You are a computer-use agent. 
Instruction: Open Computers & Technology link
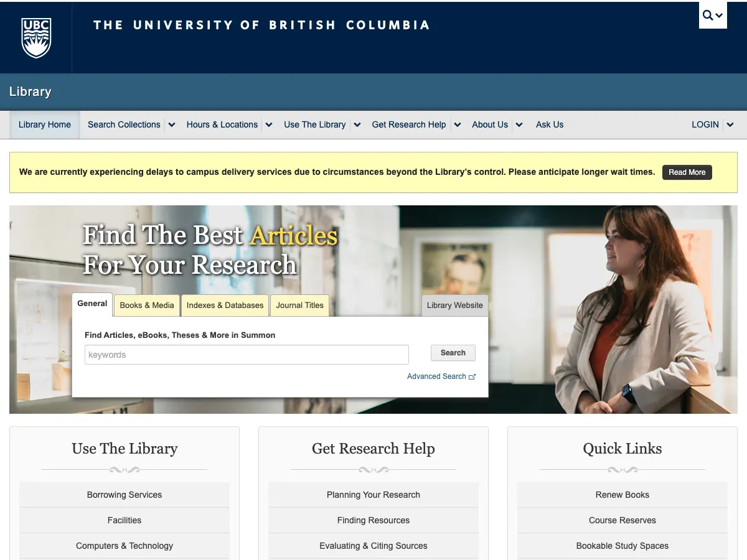(125, 546)
